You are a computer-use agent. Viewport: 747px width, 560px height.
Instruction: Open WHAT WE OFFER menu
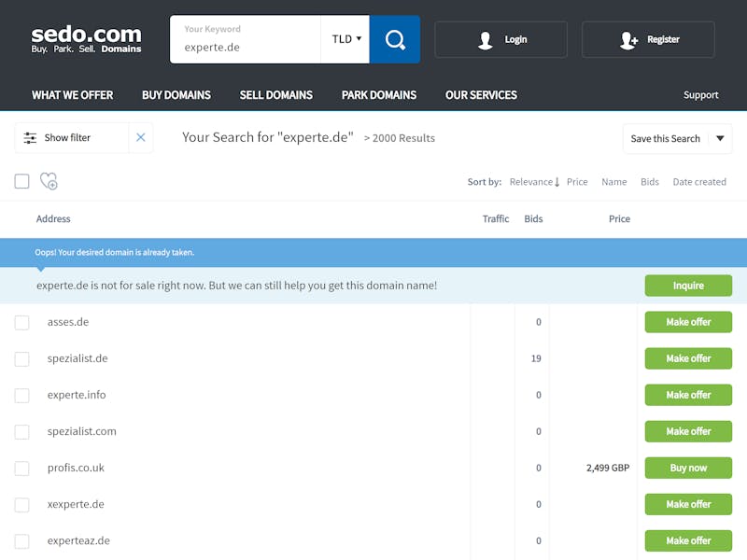pos(73,95)
